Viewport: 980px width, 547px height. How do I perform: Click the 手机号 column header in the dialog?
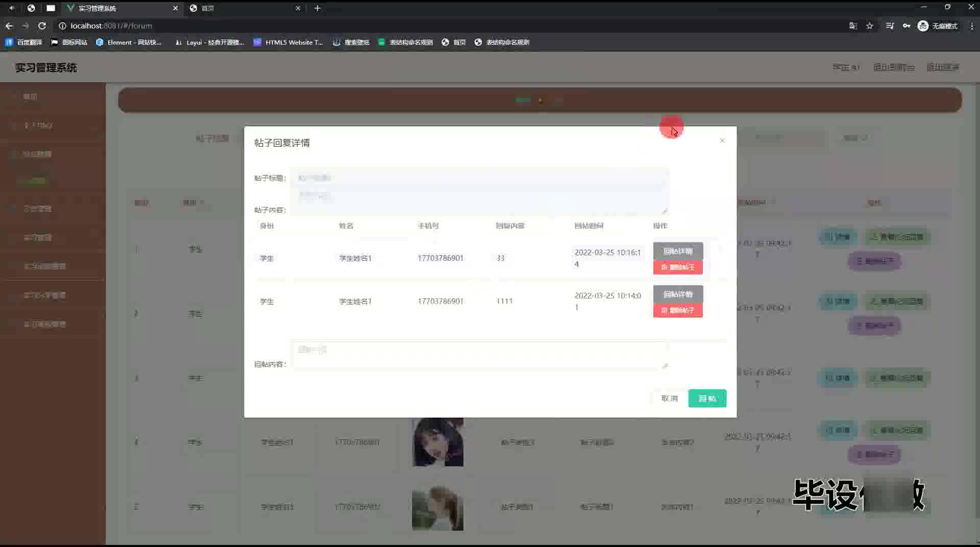tap(428, 226)
